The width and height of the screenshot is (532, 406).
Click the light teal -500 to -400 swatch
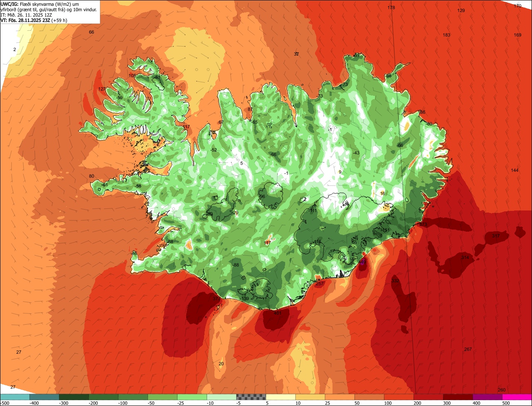click(x=15, y=397)
